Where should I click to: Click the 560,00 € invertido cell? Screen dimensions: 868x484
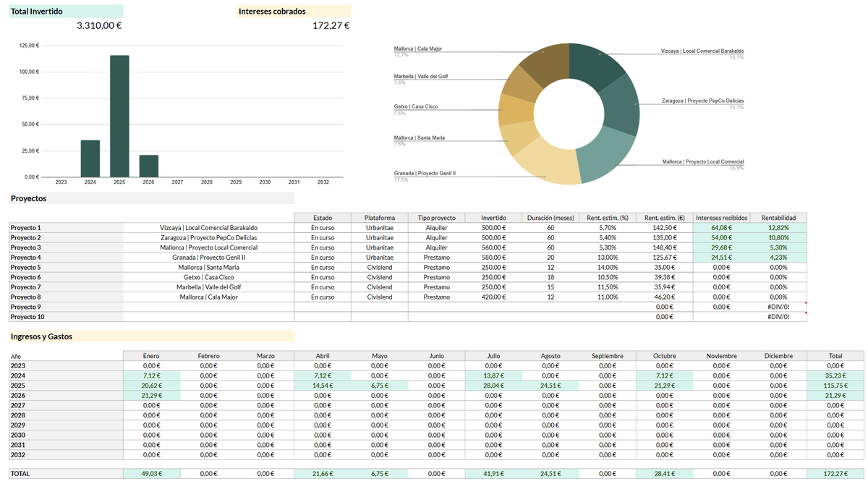pyautogui.click(x=494, y=247)
